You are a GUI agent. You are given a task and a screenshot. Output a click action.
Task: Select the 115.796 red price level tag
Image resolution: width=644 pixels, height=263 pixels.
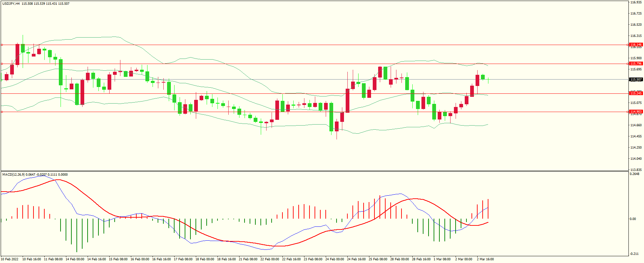[x=636, y=64]
